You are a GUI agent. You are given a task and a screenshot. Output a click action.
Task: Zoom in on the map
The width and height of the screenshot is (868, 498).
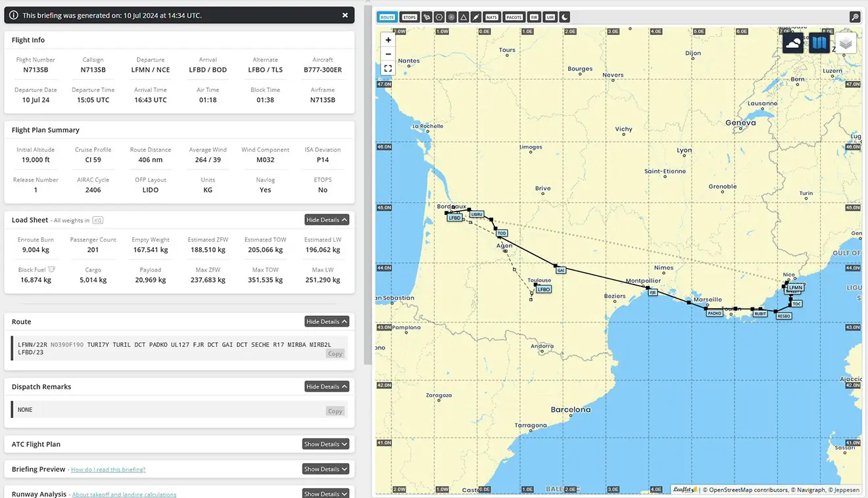388,40
